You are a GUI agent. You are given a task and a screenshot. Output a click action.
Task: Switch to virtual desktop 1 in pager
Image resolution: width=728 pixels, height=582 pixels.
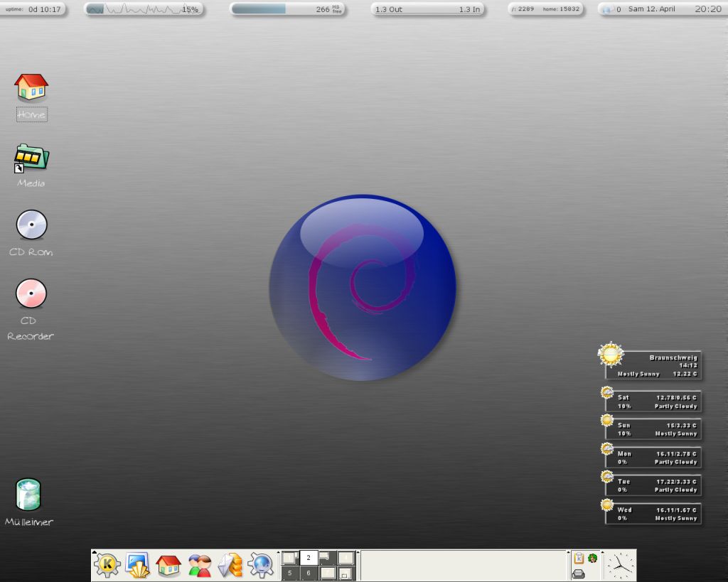[290, 557]
